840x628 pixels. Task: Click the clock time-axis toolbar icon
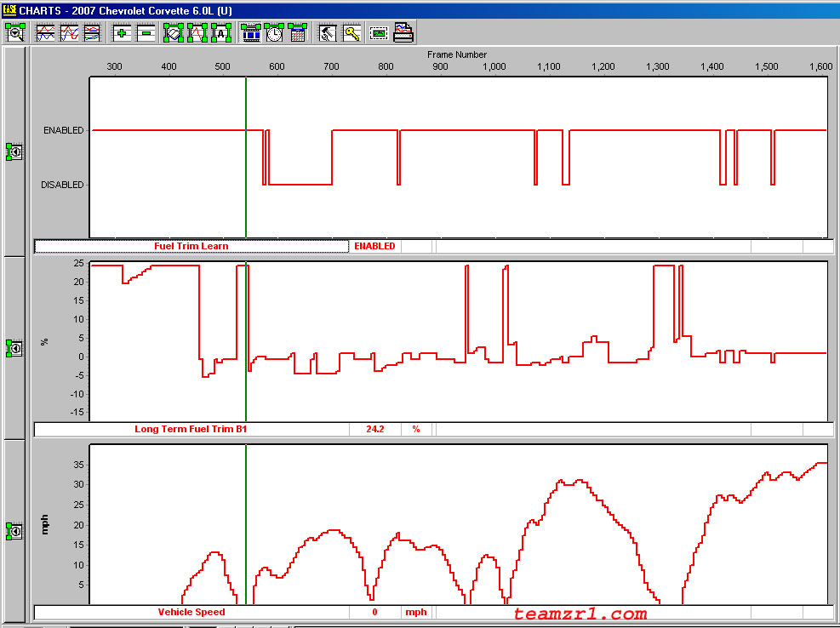point(274,33)
